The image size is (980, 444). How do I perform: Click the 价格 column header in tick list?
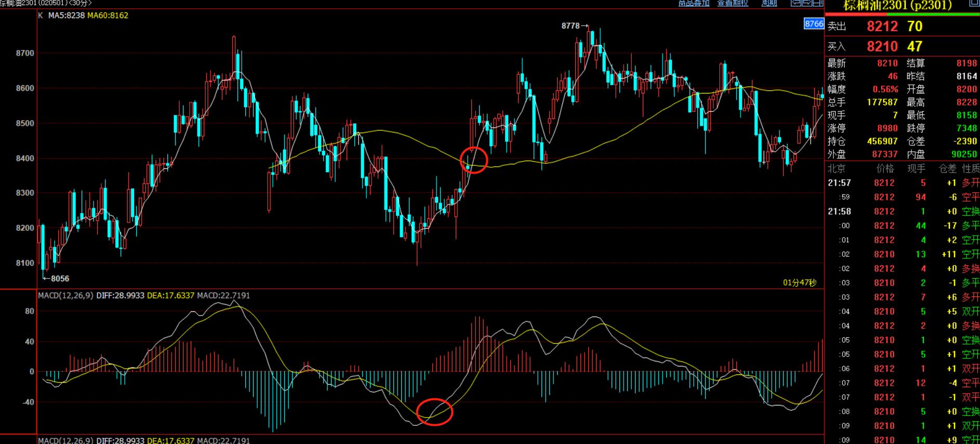click(885, 169)
